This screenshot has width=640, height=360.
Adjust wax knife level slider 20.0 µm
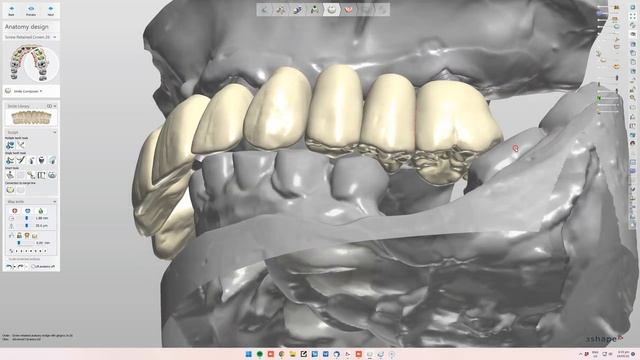(28, 225)
